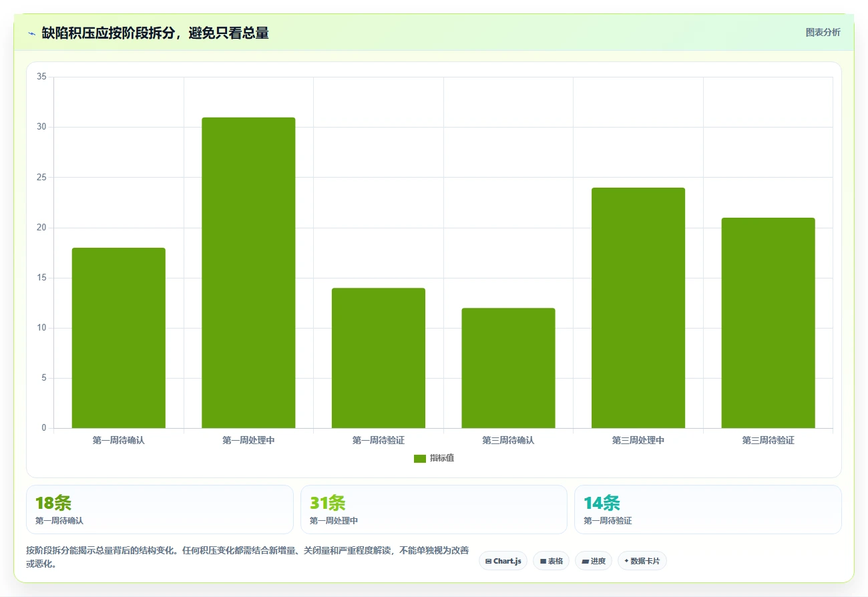Viewport: 868px width, 597px height.
Task: Click the 第一周待验证 x-axis label
Action: click(379, 441)
